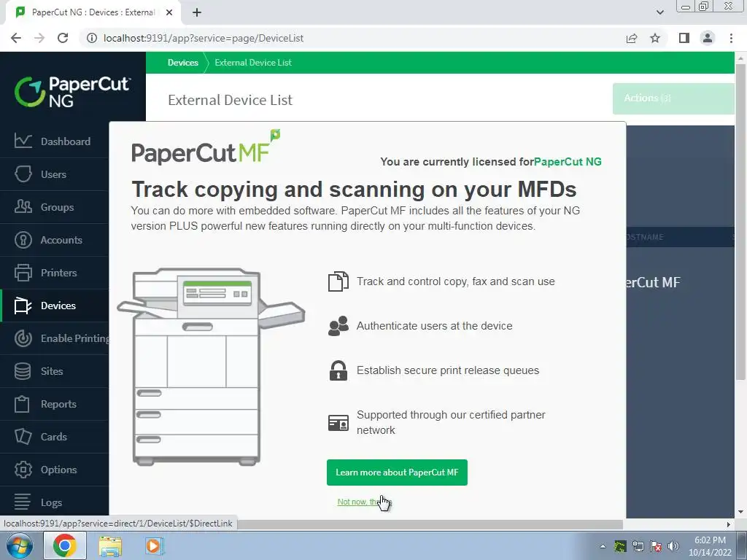Open the Windows Start button
The image size is (747, 560).
pos(20,545)
